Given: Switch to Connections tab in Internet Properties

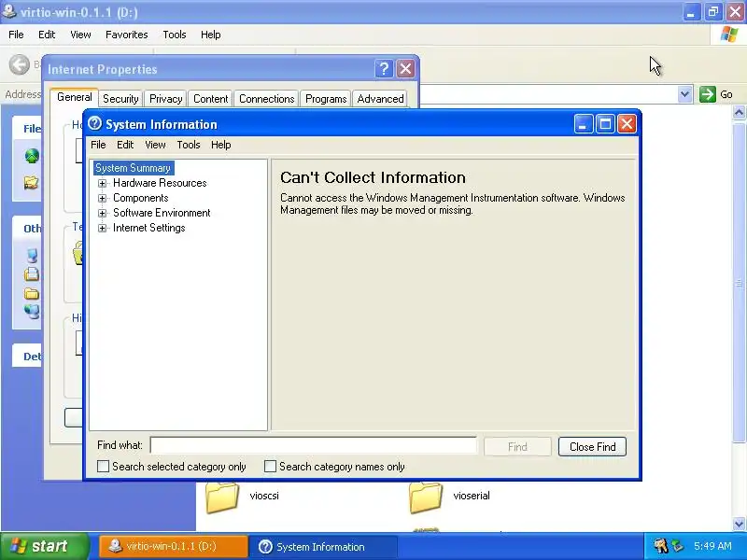Looking at the screenshot, I should point(267,99).
